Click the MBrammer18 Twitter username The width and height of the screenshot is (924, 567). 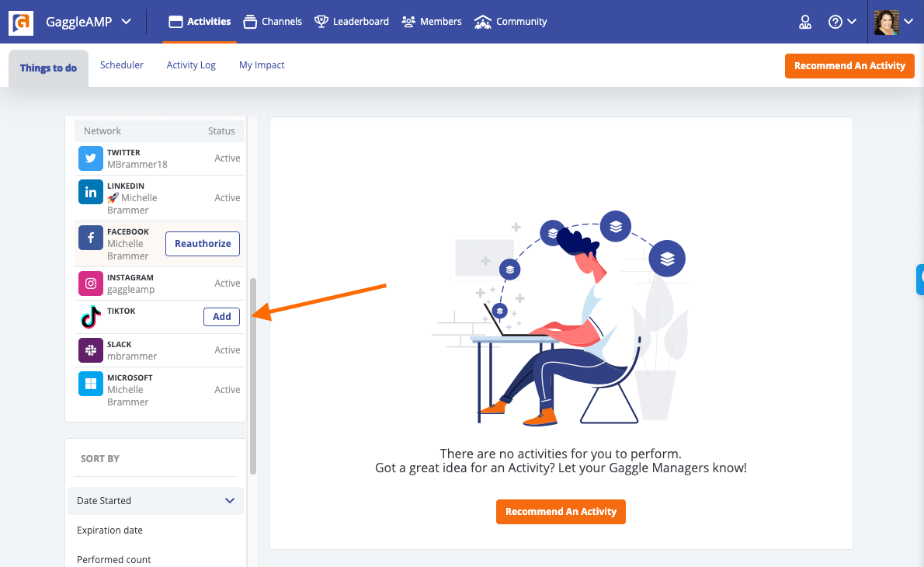(x=137, y=165)
